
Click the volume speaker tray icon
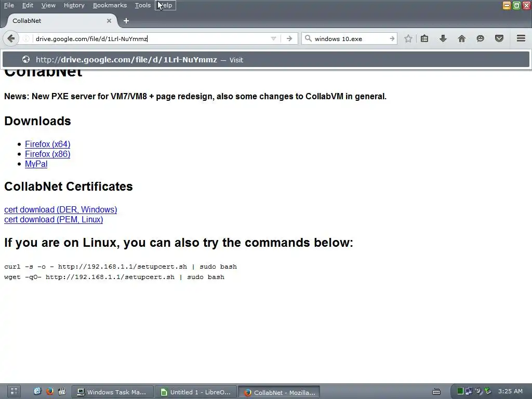(x=478, y=391)
